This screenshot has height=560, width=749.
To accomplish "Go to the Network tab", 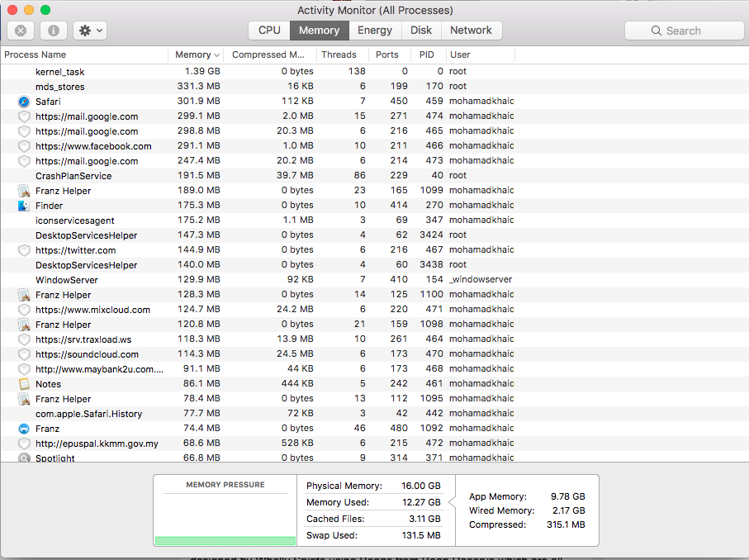I will click(x=471, y=30).
